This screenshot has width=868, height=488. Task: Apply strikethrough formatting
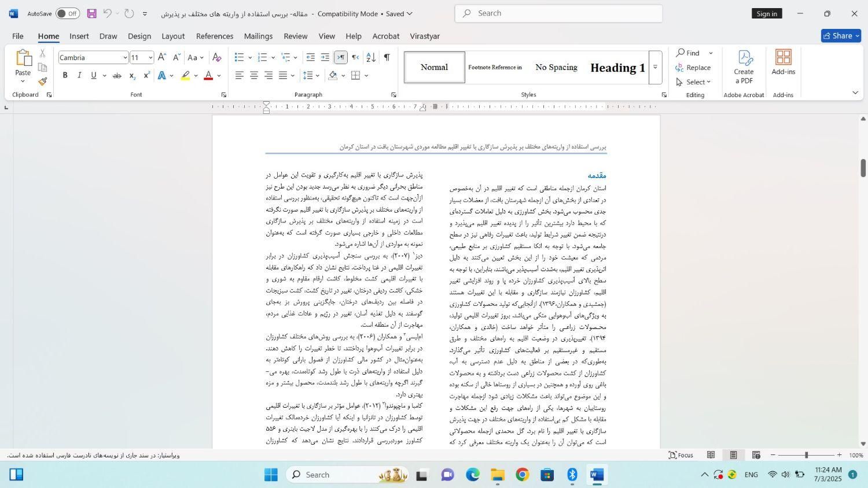(117, 76)
